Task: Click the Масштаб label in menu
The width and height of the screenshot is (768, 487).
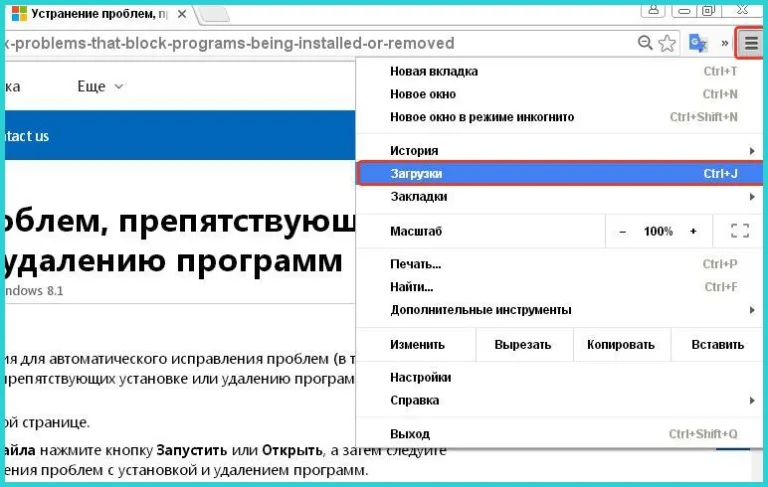Action: click(x=416, y=231)
